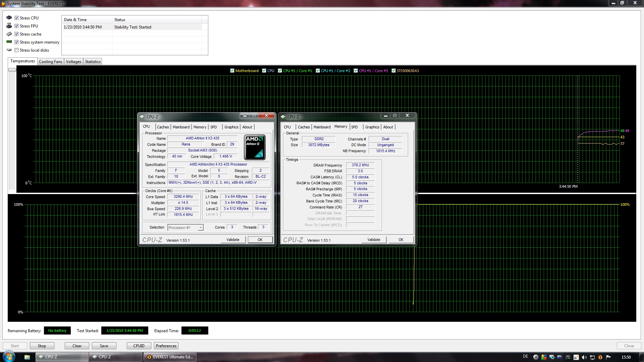The height and width of the screenshot is (362, 644).
Task: Open the CPUID button
Action: (x=139, y=346)
